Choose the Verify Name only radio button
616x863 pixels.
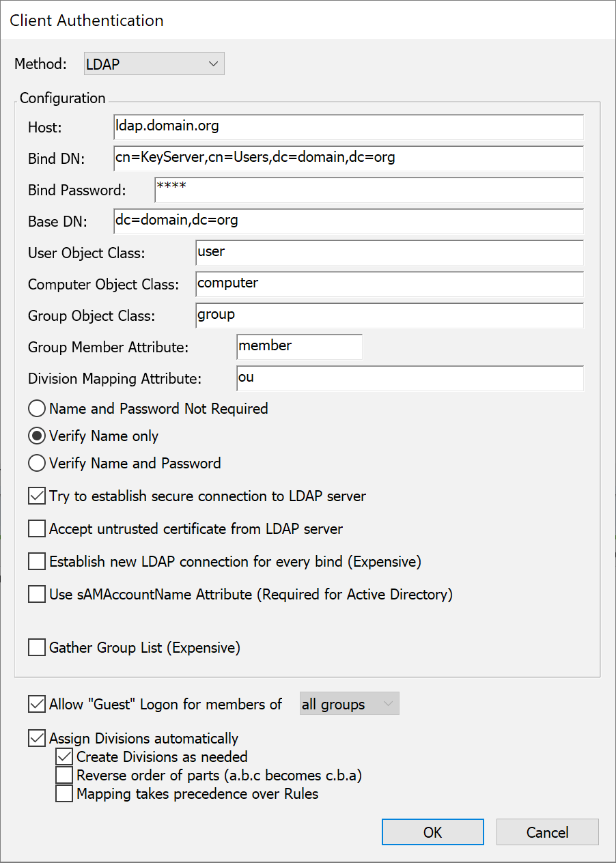click(x=37, y=436)
